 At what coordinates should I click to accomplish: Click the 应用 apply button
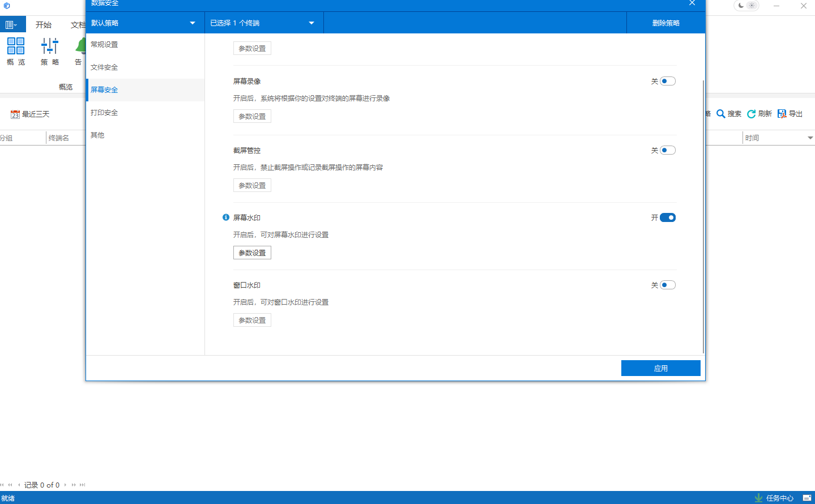(x=660, y=368)
